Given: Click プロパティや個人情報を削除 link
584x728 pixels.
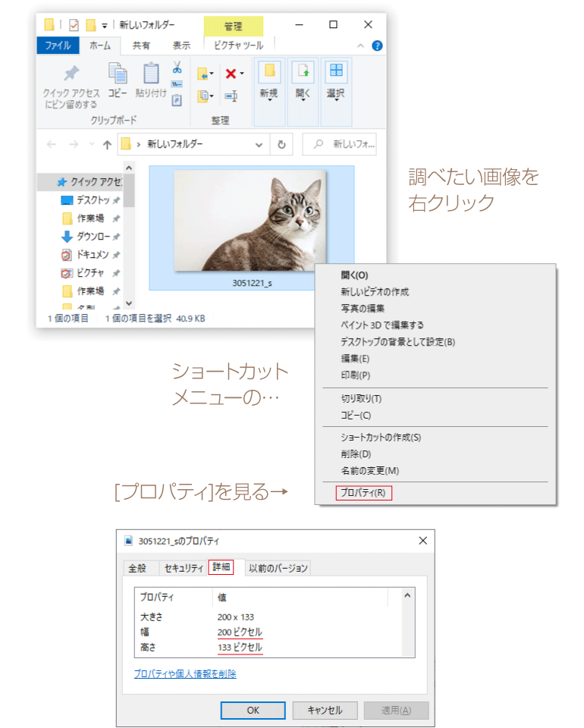Looking at the screenshot, I should [184, 673].
